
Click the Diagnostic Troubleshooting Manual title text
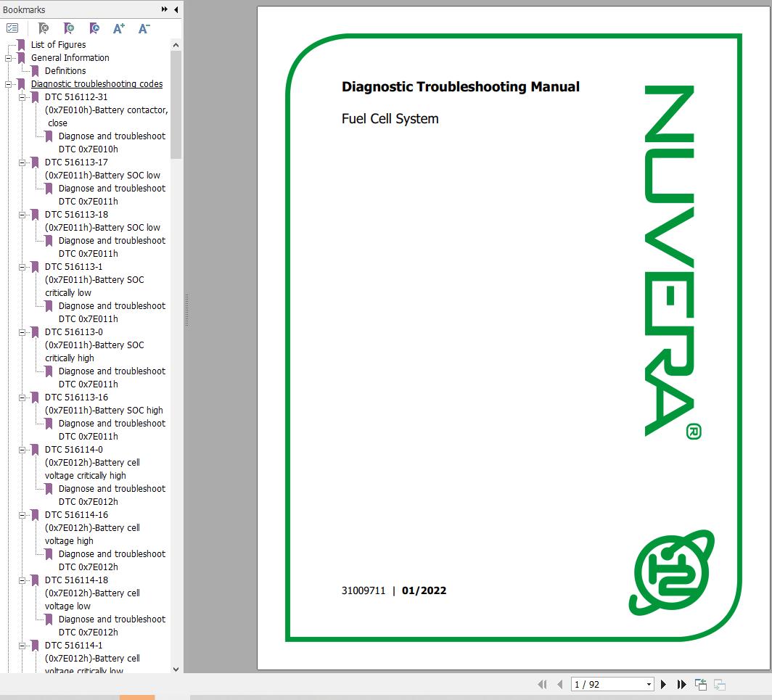[x=460, y=86]
